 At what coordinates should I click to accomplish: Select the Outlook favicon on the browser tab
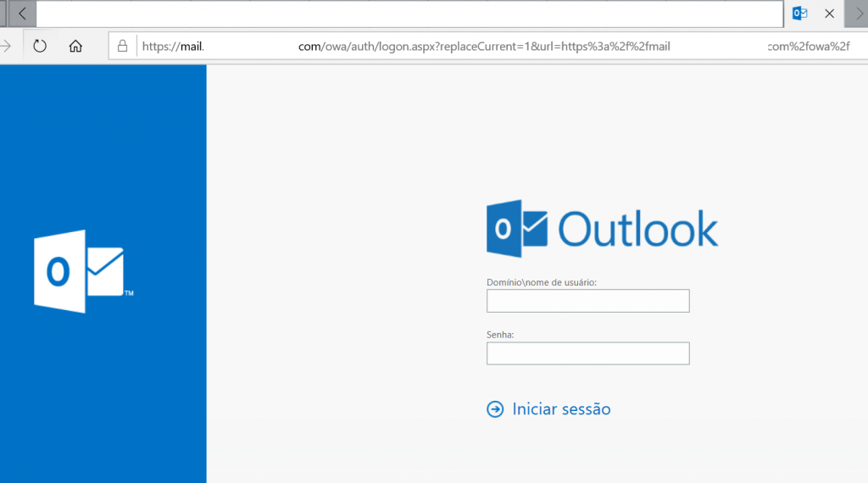click(799, 14)
